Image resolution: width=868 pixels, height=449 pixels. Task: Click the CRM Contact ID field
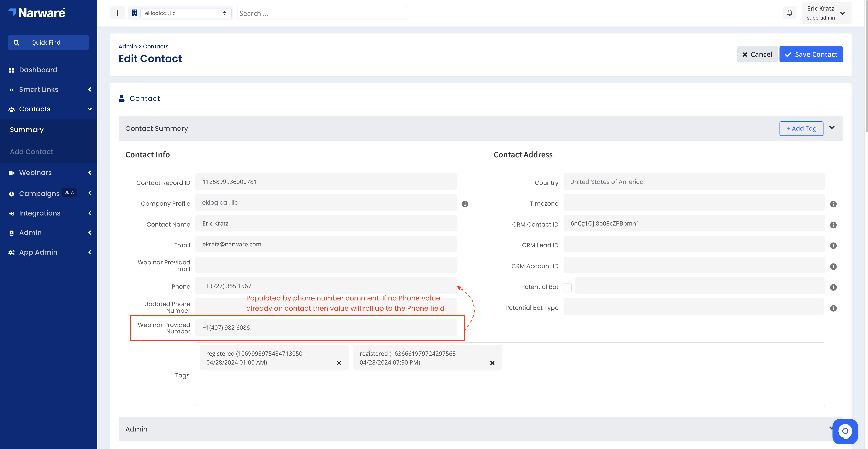(x=694, y=223)
